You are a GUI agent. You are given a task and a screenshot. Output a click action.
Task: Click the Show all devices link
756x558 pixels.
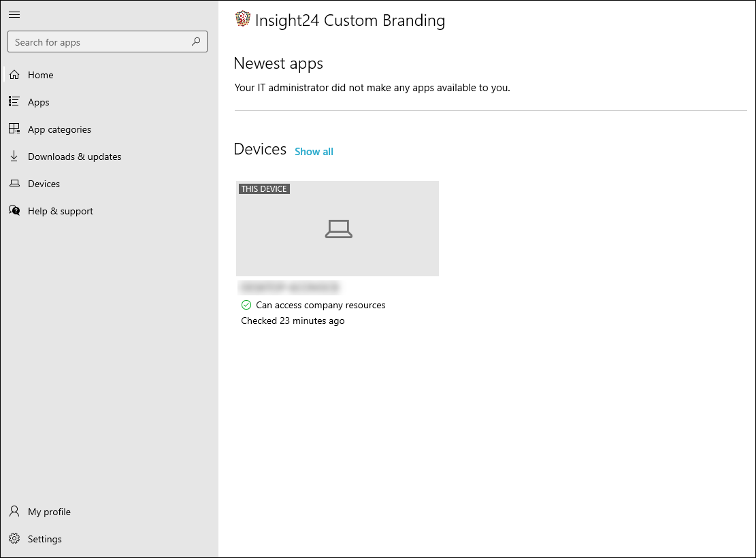pyautogui.click(x=314, y=152)
